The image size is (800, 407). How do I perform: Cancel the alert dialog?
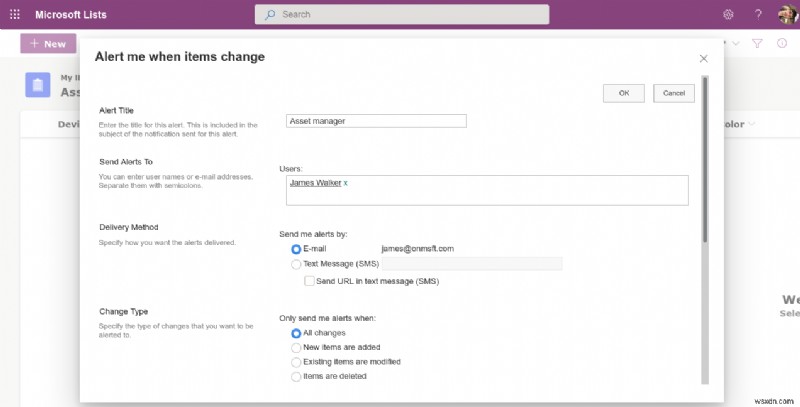point(673,93)
